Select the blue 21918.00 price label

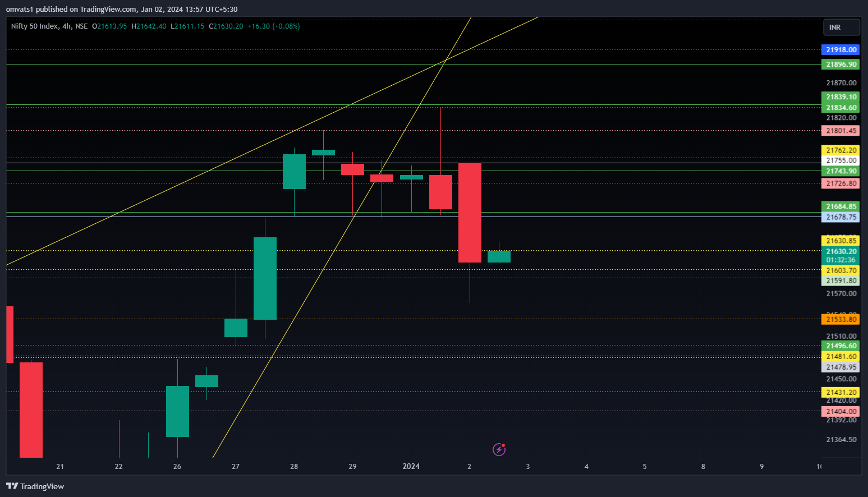841,50
